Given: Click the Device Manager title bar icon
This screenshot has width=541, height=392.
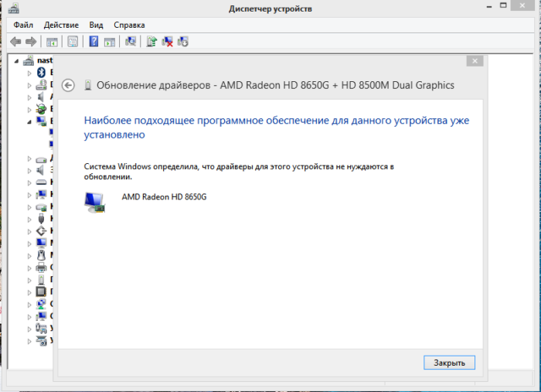Looking at the screenshot, I should point(13,9).
